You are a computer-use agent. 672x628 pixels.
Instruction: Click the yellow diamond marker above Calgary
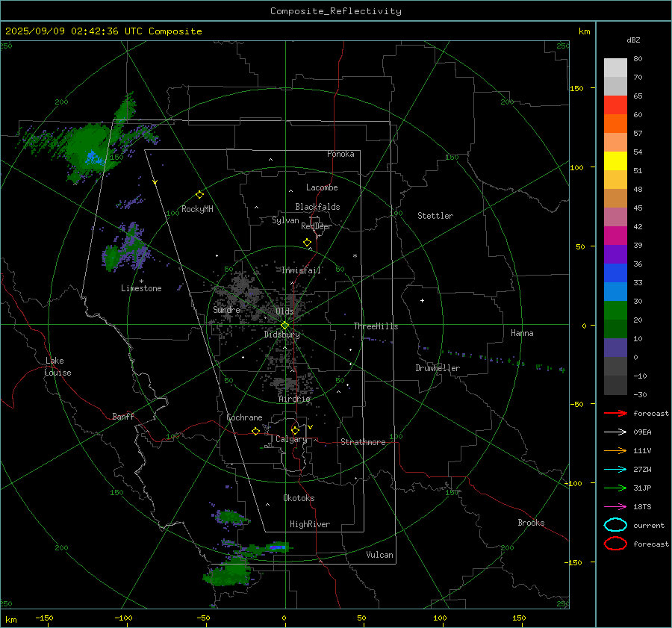pyautogui.click(x=295, y=430)
